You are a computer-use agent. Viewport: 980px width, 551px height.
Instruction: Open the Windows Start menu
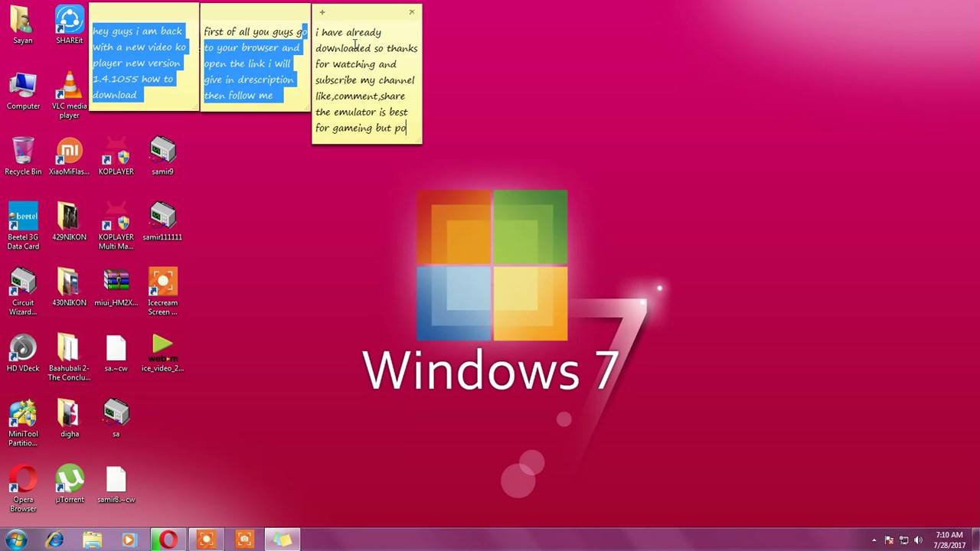[x=17, y=540]
